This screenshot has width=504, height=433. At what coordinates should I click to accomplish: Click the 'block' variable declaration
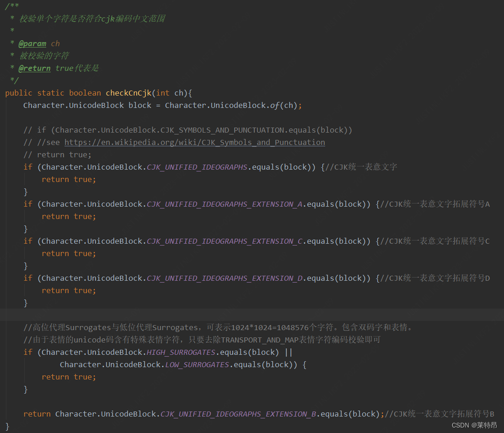coord(140,106)
